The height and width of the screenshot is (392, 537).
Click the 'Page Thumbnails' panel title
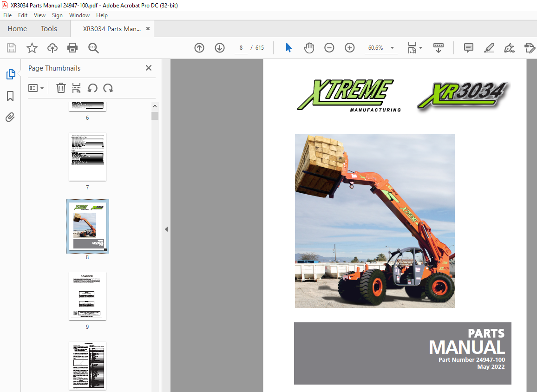tap(54, 68)
